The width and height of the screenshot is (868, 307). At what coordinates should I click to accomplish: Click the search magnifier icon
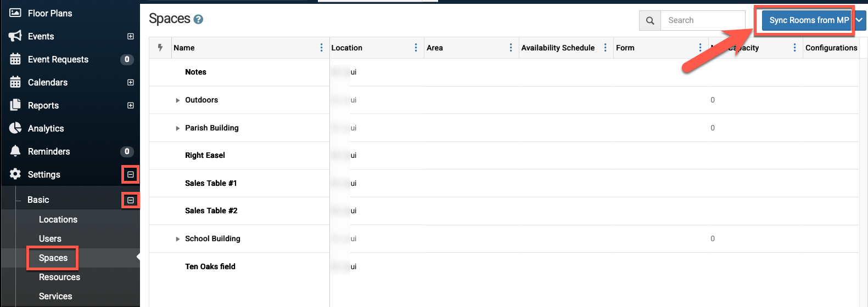(x=650, y=20)
